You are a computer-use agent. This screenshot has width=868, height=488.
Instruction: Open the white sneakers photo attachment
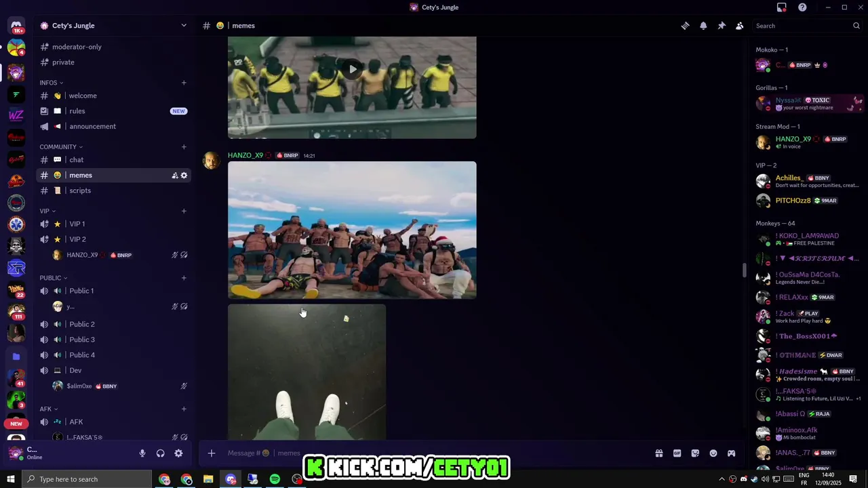coord(307,372)
